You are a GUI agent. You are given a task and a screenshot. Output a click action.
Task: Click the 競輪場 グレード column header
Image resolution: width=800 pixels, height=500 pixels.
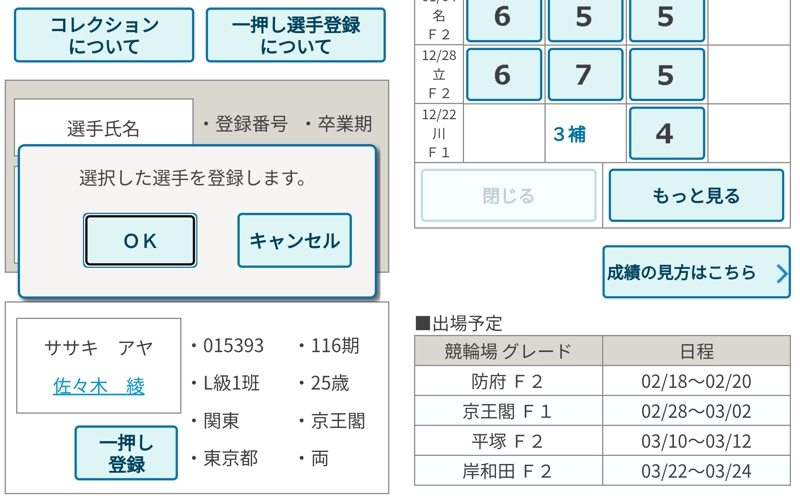coord(508,351)
